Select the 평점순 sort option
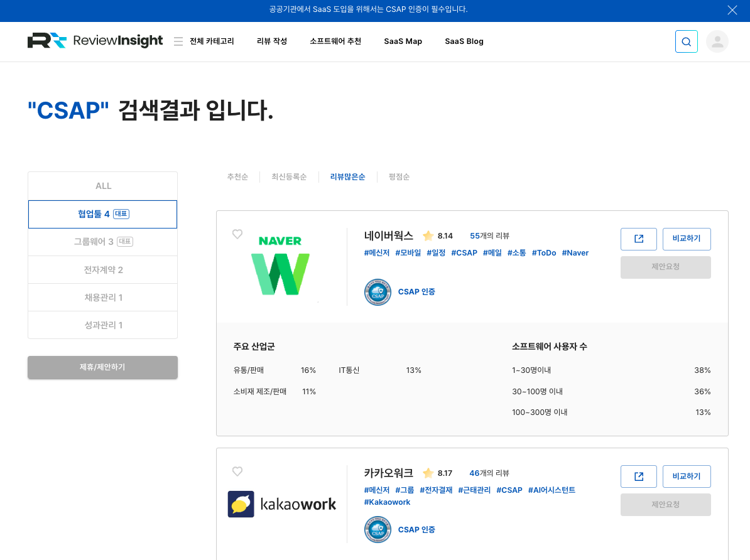Screen dimensions: 750x560 (x=399, y=177)
